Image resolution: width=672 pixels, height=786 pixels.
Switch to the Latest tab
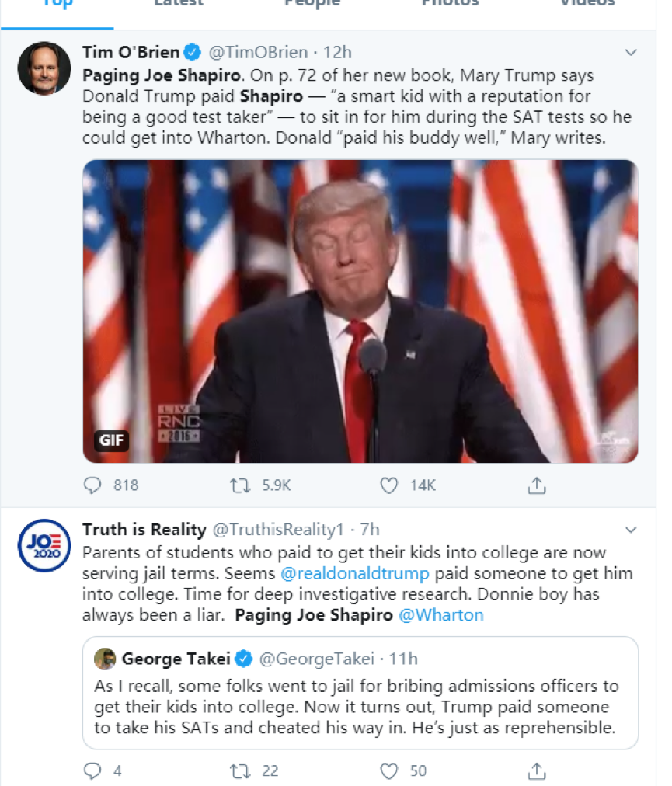[x=179, y=4]
